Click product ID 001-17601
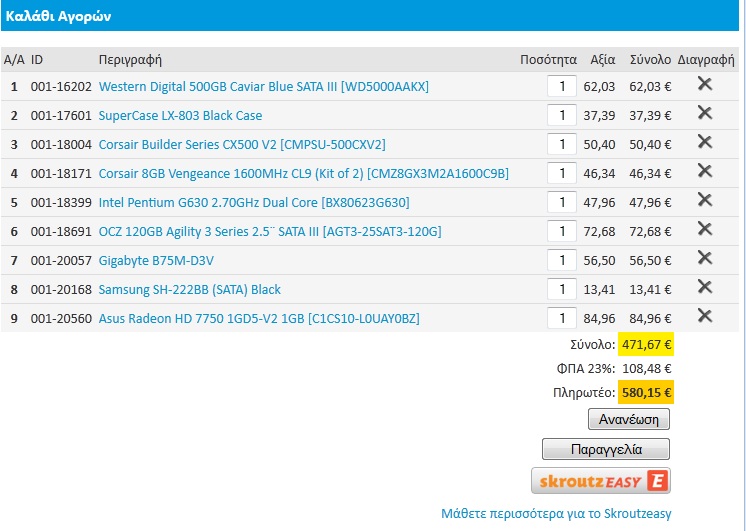Screen dimensions: 746x531 click(x=61, y=116)
